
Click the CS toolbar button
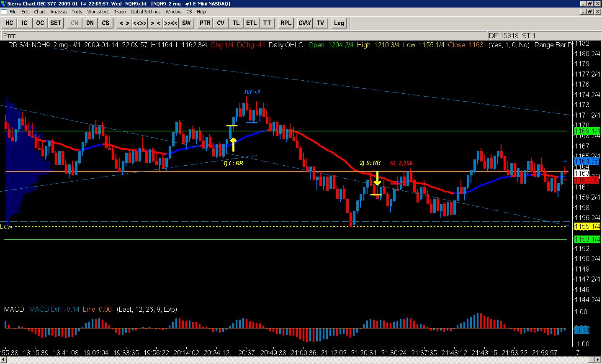click(105, 23)
